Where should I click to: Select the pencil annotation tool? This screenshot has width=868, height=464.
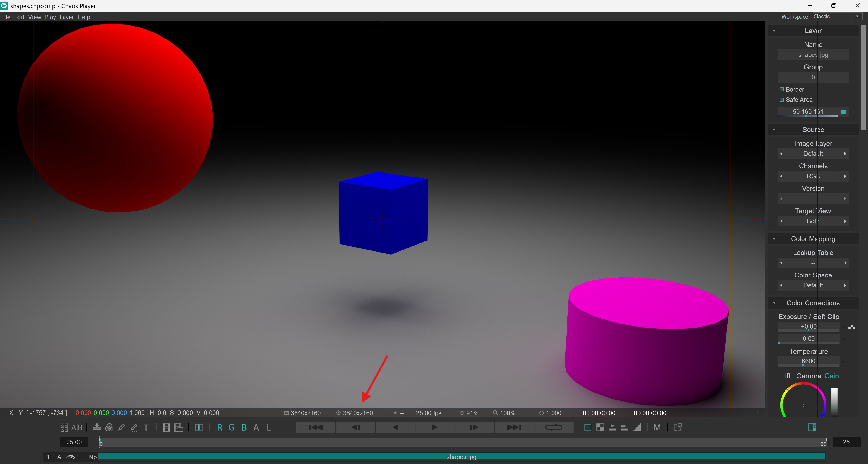coord(122,427)
